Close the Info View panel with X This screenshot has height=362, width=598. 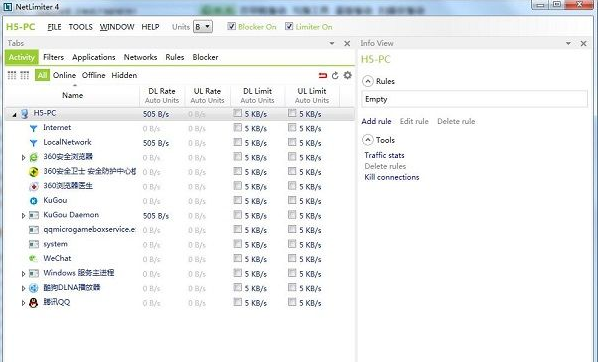coord(584,43)
